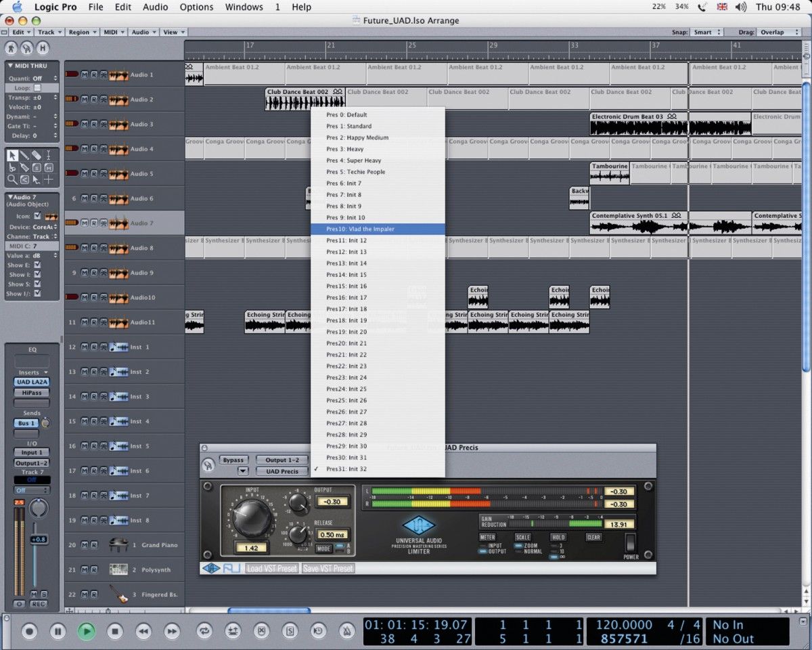Mute the Inst 1 track
The image size is (812, 650).
(85, 347)
